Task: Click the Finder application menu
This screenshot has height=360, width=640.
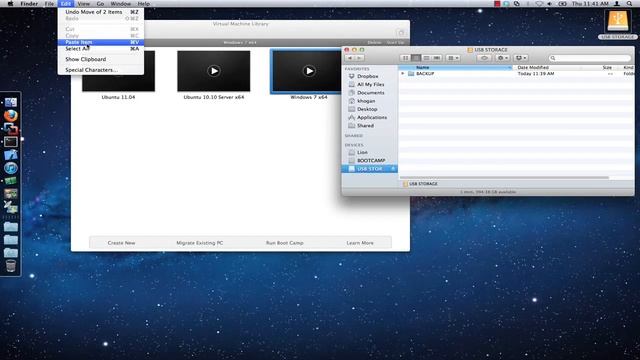Action: (x=29, y=4)
